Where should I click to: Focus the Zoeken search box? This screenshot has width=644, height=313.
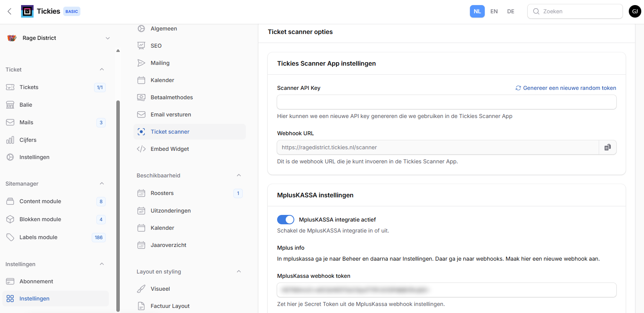coord(575,11)
